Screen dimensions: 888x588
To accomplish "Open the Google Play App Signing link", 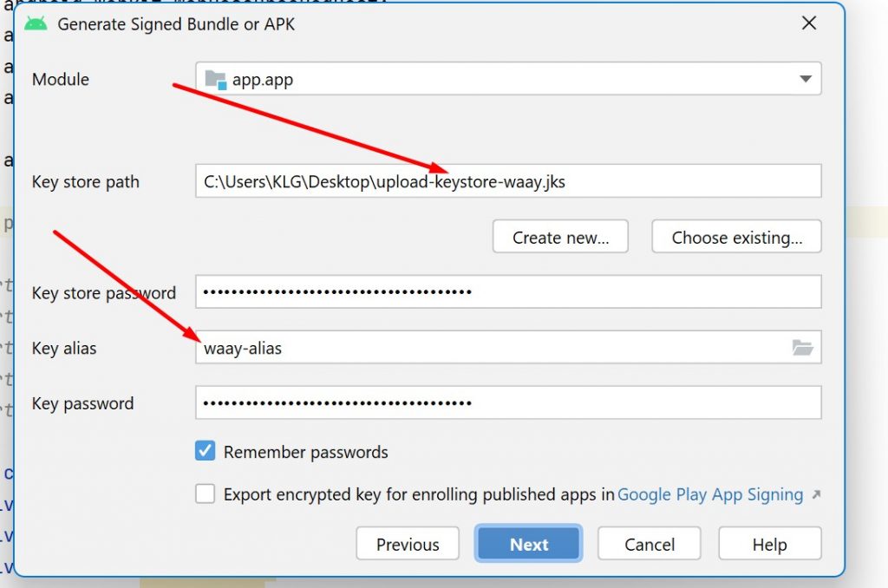I will (710, 494).
